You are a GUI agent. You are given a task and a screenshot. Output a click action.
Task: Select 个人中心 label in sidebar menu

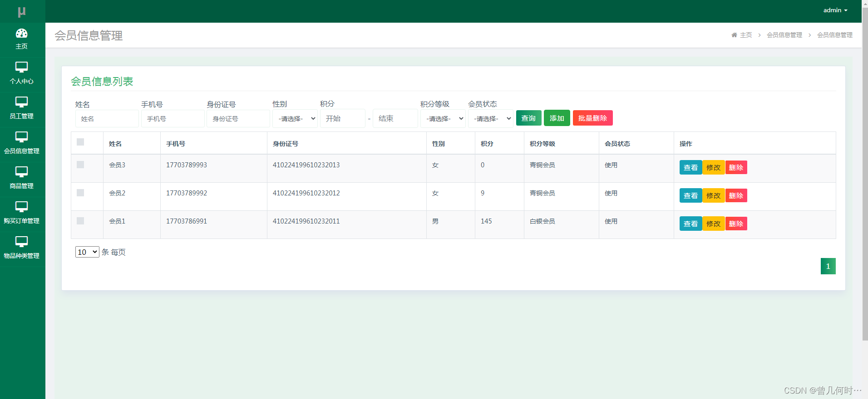(x=21, y=81)
